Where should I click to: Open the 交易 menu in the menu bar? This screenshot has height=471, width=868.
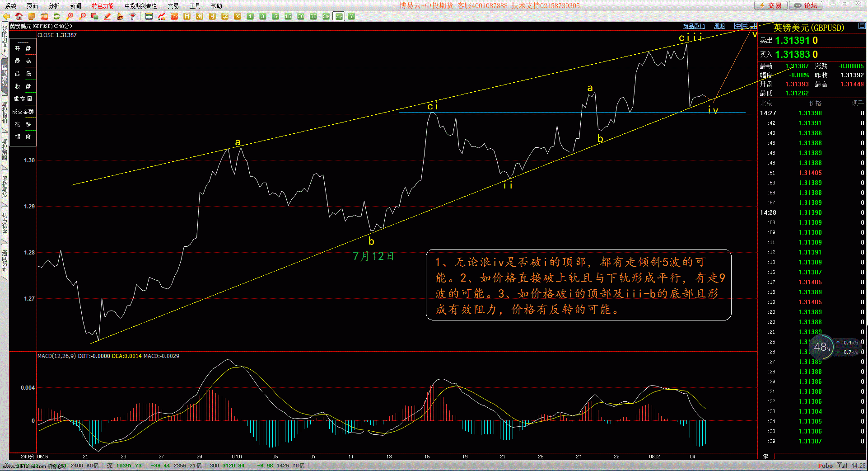coord(173,6)
